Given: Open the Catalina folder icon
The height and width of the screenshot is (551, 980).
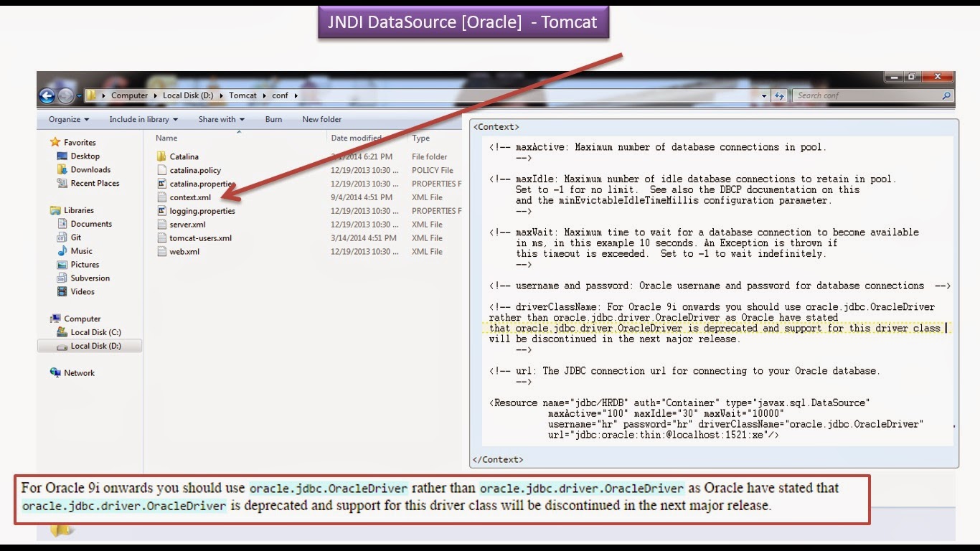Looking at the screenshot, I should [x=161, y=156].
